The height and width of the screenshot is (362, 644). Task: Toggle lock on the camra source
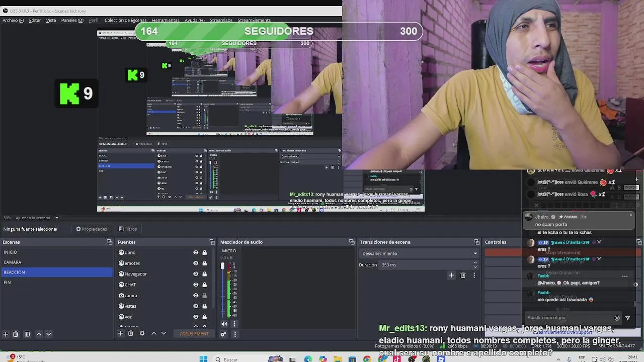[x=204, y=295]
